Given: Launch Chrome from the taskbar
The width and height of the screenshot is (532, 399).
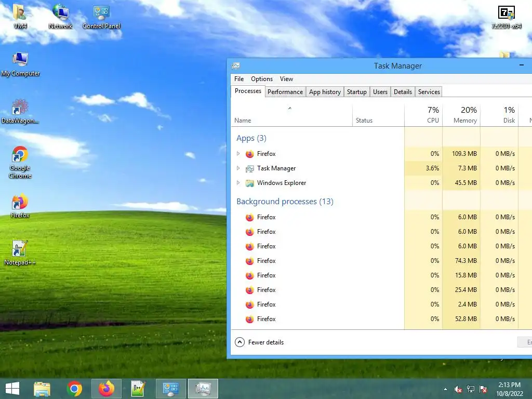Looking at the screenshot, I should tap(74, 389).
